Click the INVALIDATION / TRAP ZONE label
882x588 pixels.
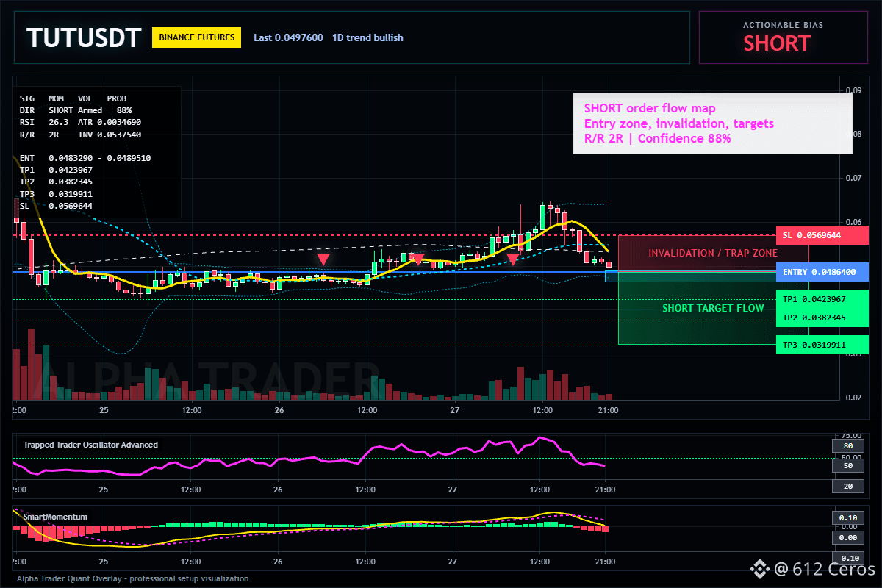click(713, 254)
